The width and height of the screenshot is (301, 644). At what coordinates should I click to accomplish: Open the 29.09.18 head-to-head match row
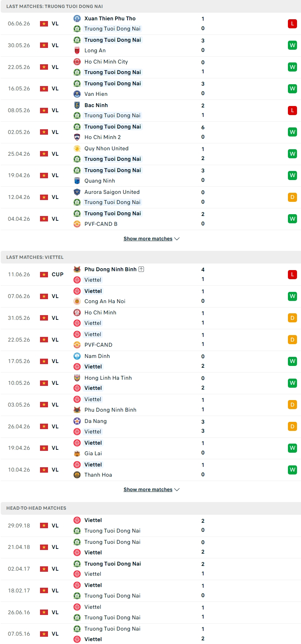click(x=150, y=526)
